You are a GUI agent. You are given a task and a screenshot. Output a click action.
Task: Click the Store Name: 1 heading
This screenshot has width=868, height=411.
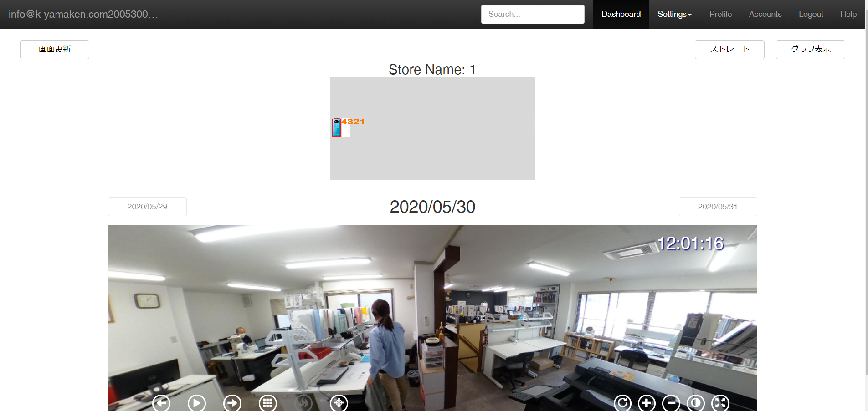coord(432,69)
